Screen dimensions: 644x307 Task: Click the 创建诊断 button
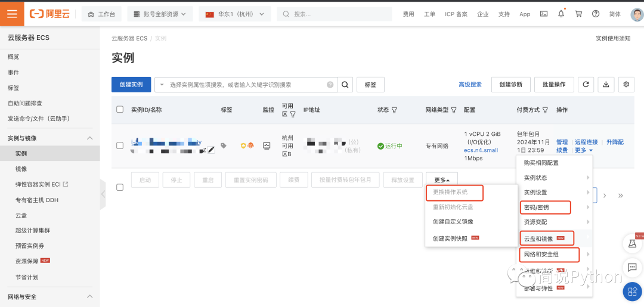[511, 85]
